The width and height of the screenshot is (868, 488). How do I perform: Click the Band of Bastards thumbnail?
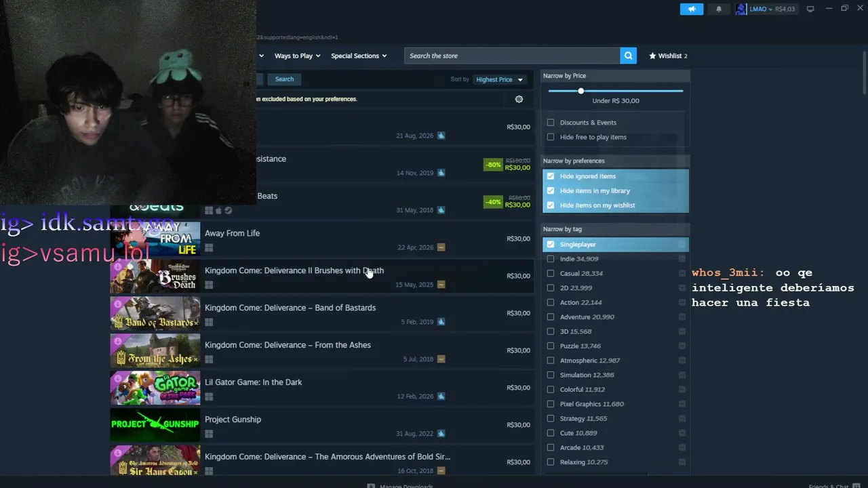pyautogui.click(x=155, y=313)
